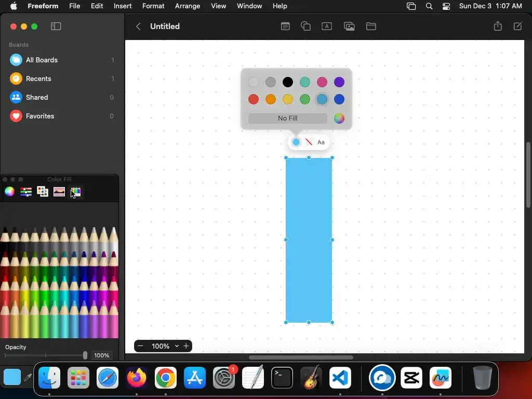The width and height of the screenshot is (532, 399).
Task: Open Recents in sidebar
Action: (x=61, y=79)
